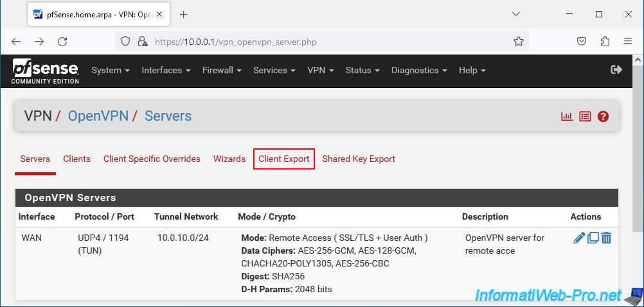This screenshot has height=307, width=644.
Task: Switch to the Shared Key Export tab
Action: [359, 159]
